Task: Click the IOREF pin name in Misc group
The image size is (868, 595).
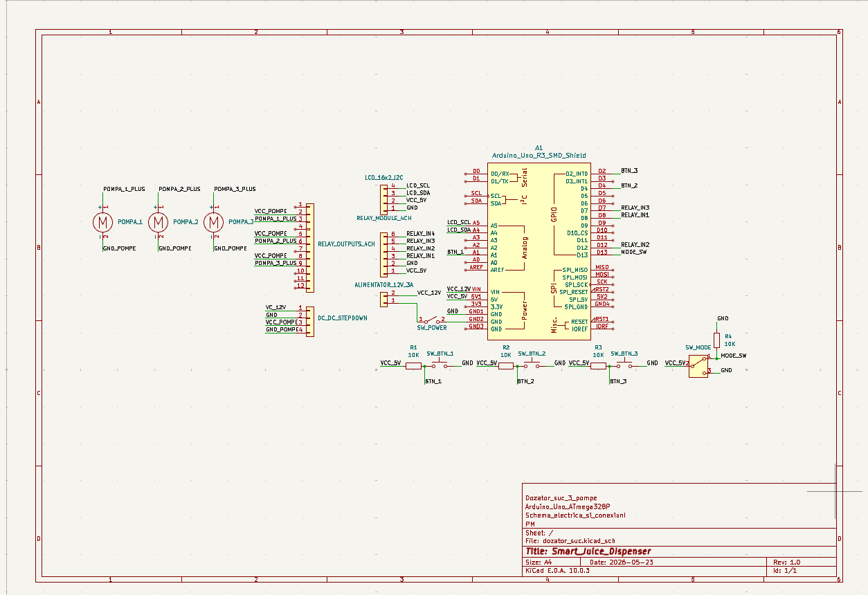Action: pos(579,329)
